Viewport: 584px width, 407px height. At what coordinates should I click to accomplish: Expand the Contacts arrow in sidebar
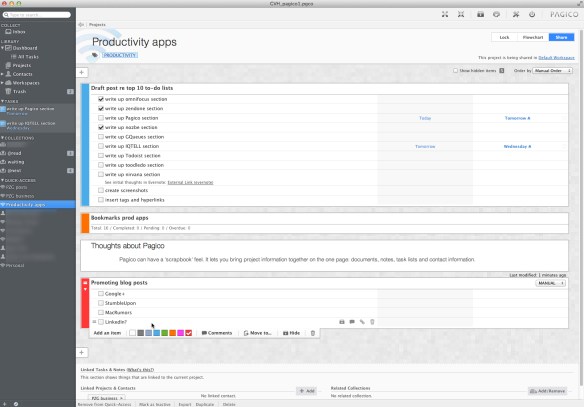[x=2, y=74]
